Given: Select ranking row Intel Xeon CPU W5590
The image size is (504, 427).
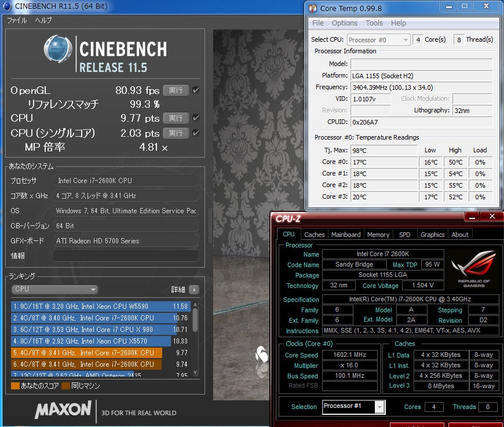Looking at the screenshot, I should coord(101,306).
